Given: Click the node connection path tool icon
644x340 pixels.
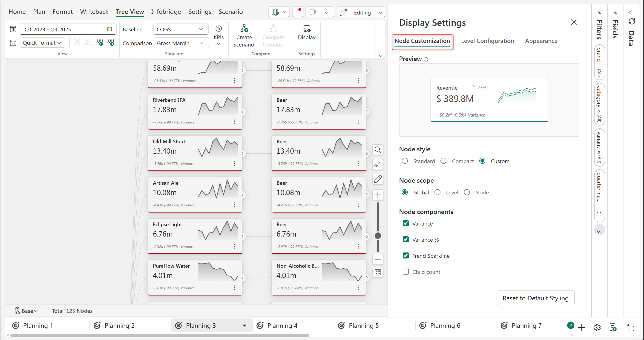Looking at the screenshot, I should click(378, 164).
